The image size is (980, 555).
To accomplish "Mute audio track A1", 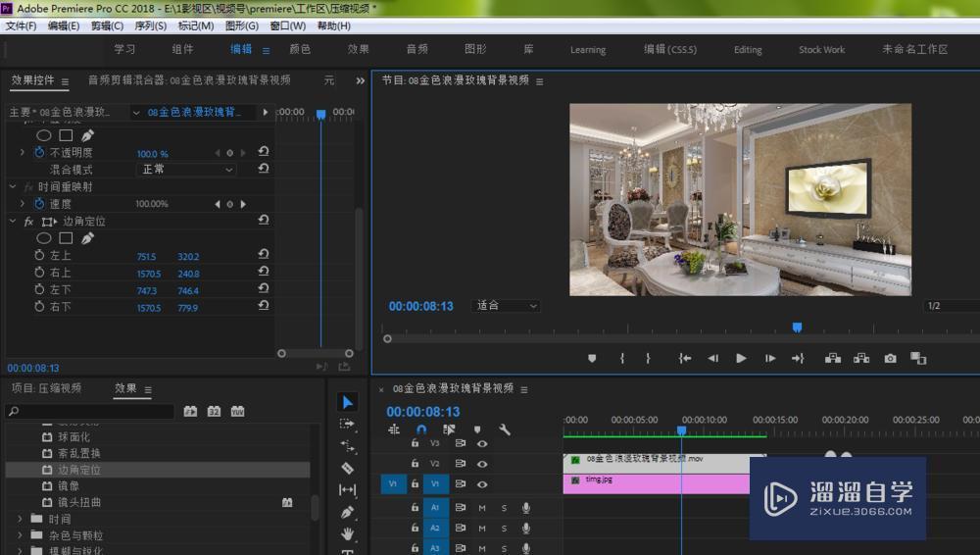I will pos(482,508).
